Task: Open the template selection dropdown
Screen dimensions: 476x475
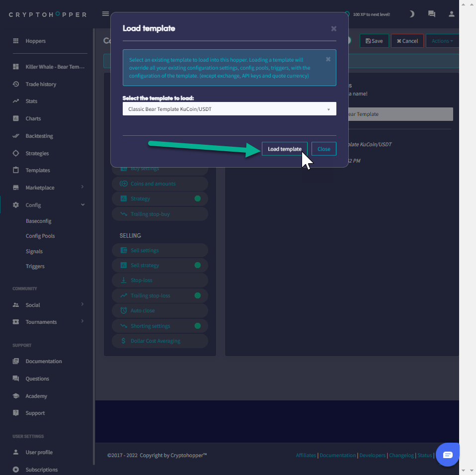Action: click(229, 109)
